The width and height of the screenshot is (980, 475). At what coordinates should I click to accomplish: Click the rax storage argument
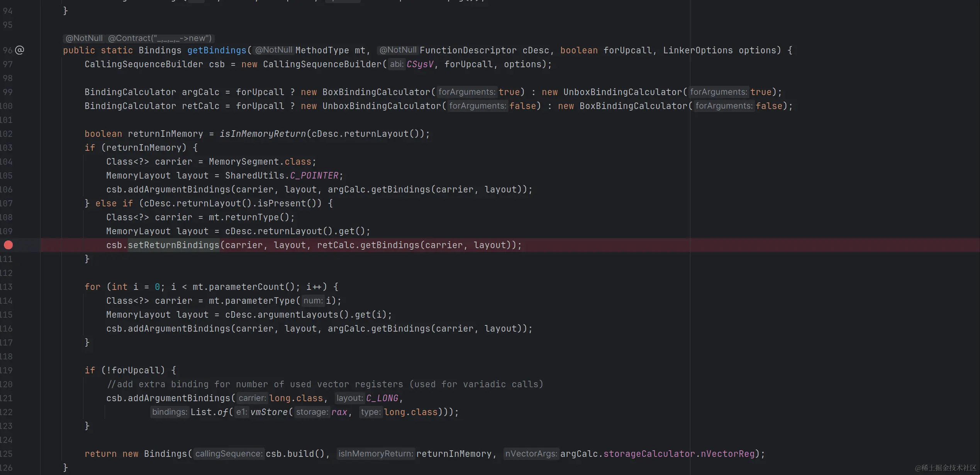[x=339, y=412]
